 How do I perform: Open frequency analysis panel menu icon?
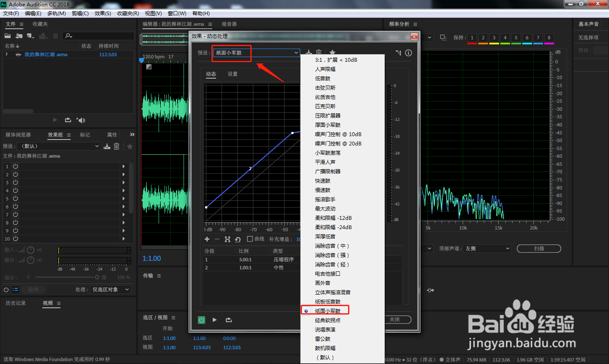click(x=415, y=25)
